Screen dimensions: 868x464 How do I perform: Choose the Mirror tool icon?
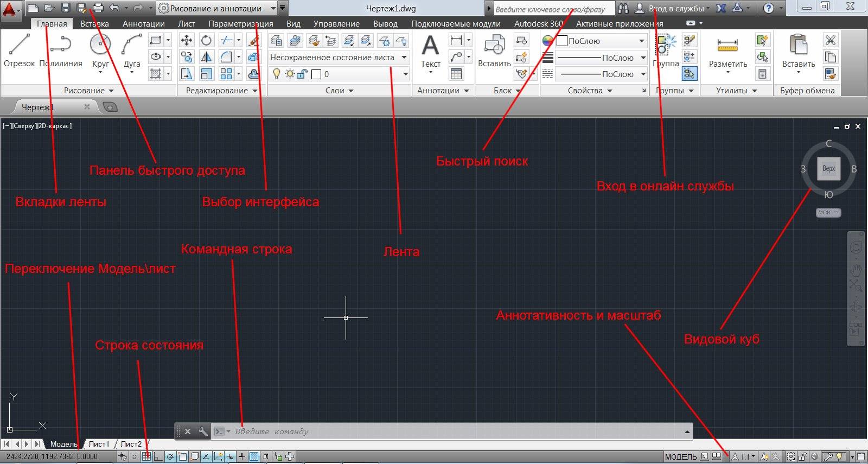pos(206,57)
